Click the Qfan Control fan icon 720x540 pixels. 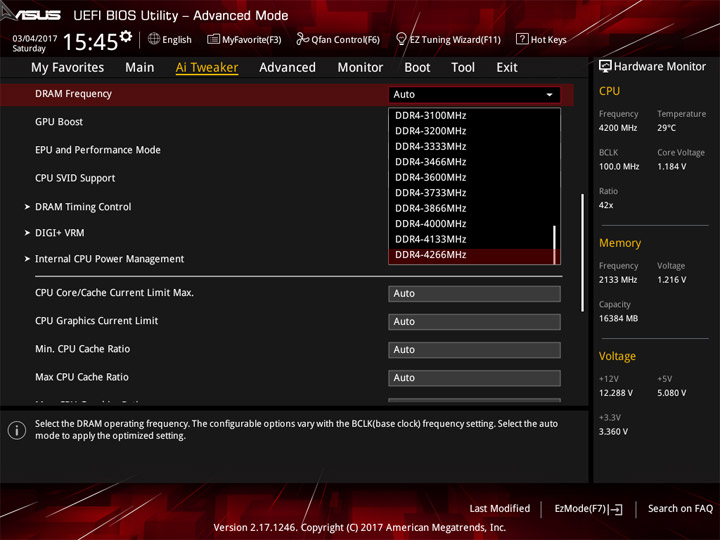click(302, 39)
